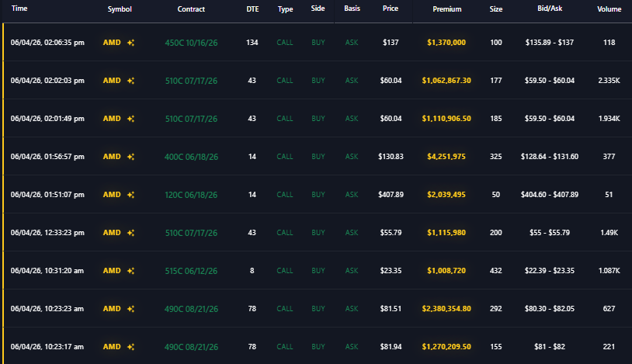This screenshot has height=364, width=632.
Task: Open contract 515C 06/12/26
Action: click(191, 271)
